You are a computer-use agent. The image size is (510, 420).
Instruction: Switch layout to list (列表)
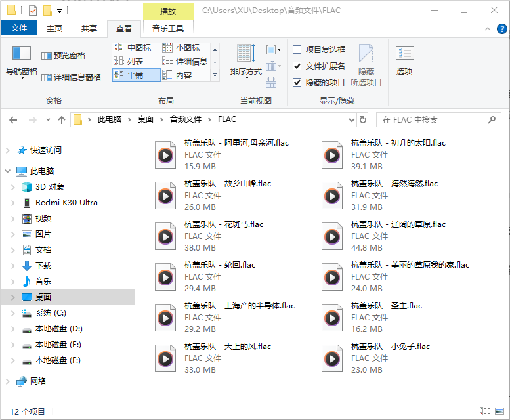click(129, 61)
